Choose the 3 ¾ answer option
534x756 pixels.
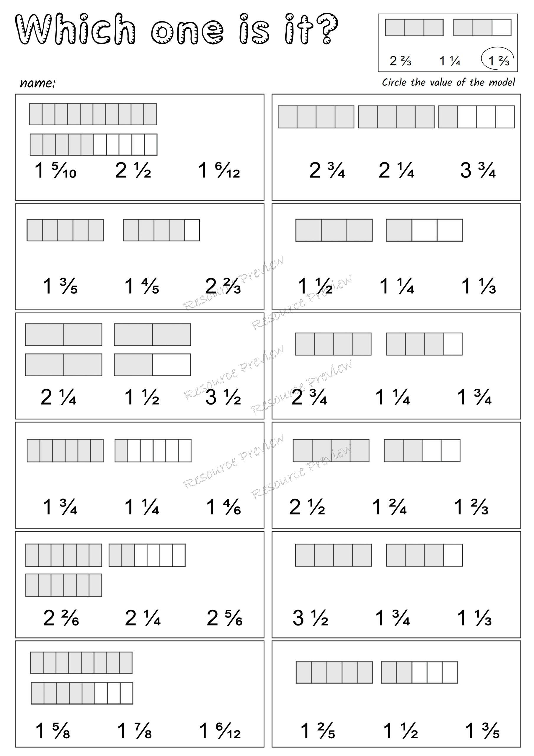tap(478, 171)
